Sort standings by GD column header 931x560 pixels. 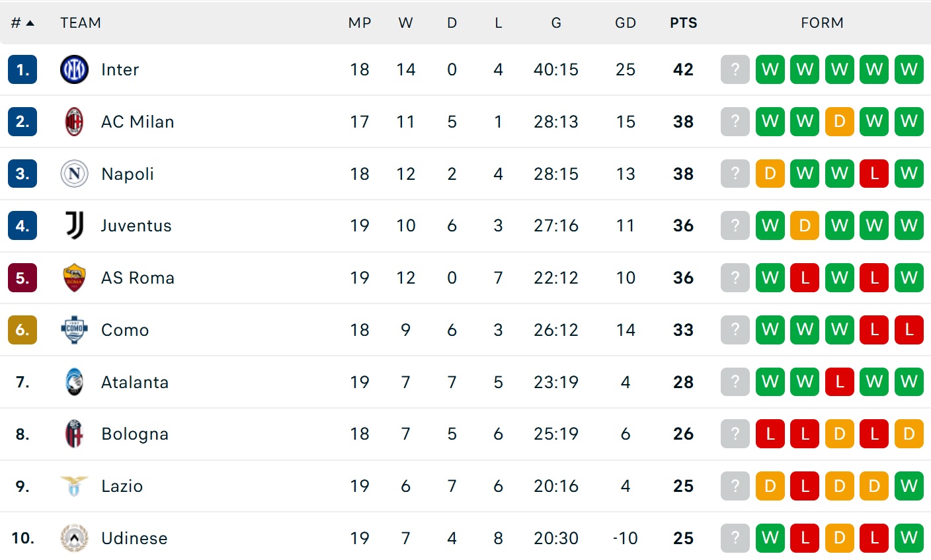625,23
